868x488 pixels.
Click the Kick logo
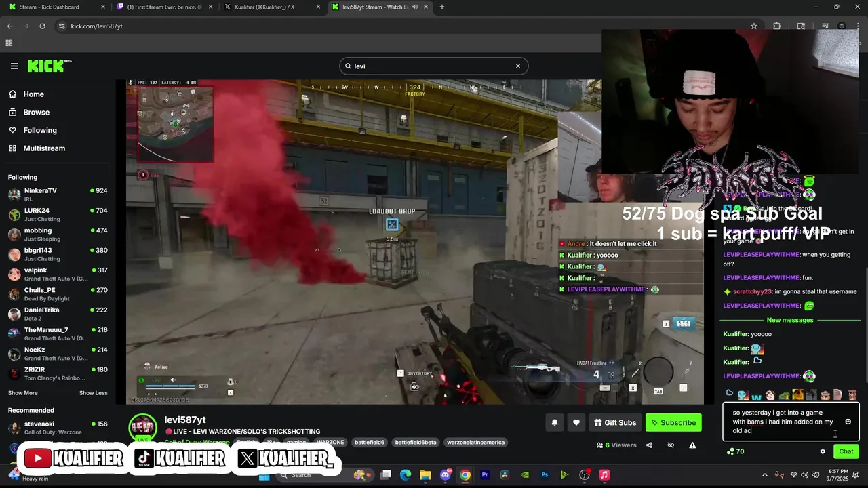pos(49,66)
